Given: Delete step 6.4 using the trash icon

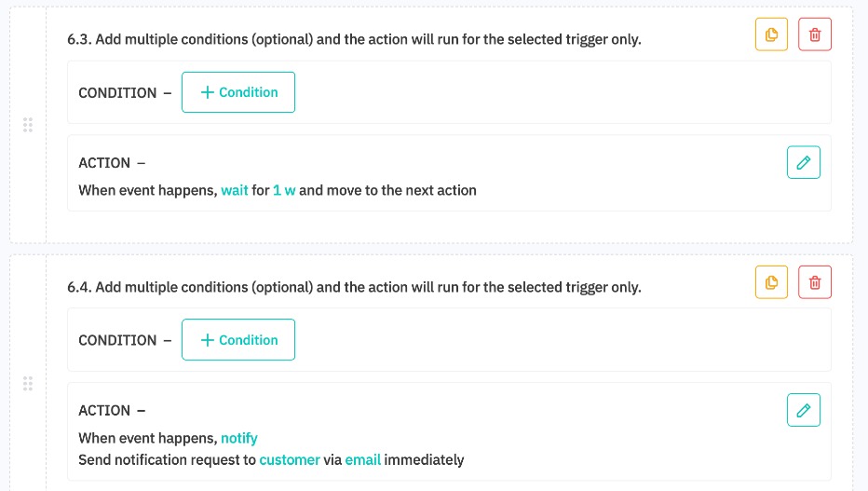Looking at the screenshot, I should click(x=815, y=282).
